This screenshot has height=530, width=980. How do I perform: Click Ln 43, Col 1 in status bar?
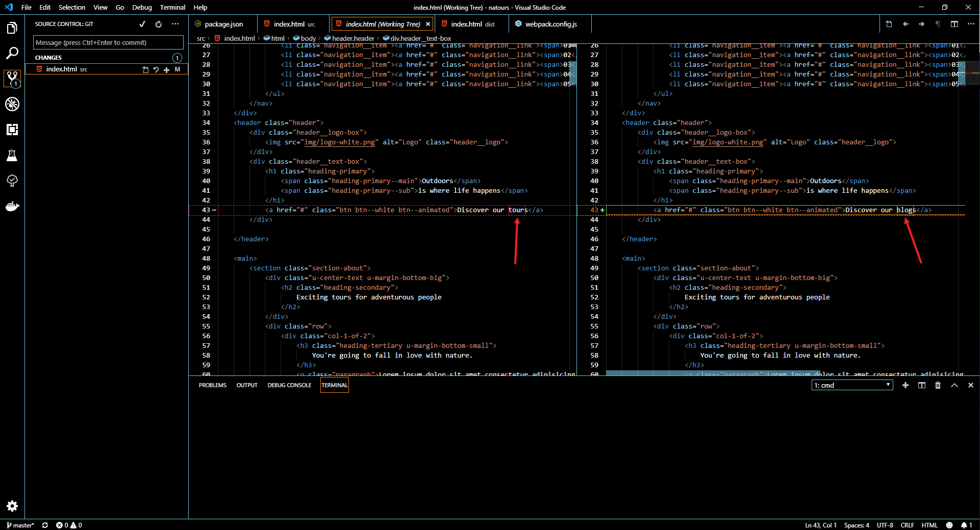[820, 525]
